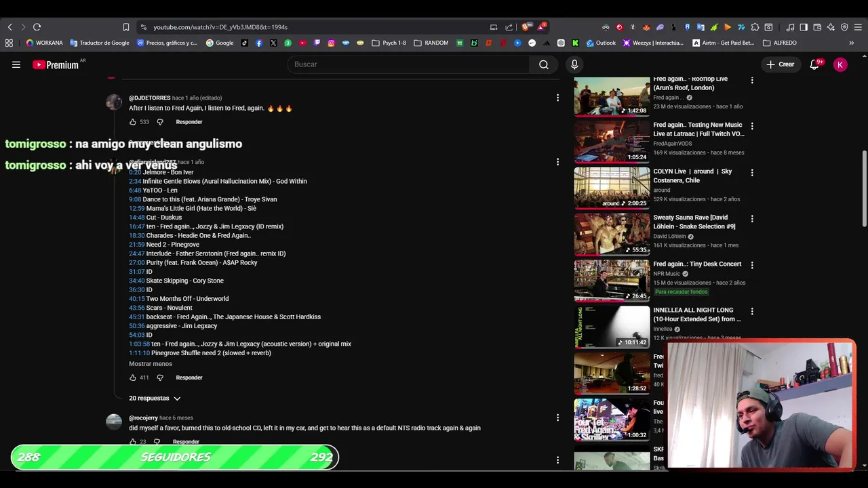Screen dimensions: 868x488
Task: Collapse comment with Mostrar menos
Action: (x=151, y=364)
